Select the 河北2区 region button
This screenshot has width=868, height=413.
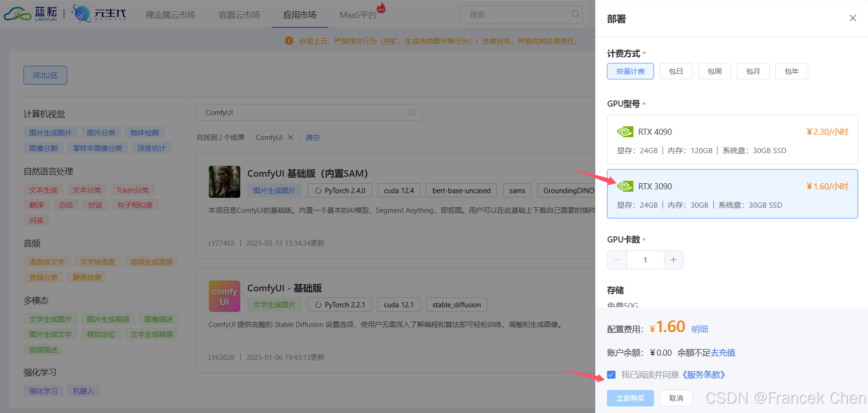(x=45, y=75)
